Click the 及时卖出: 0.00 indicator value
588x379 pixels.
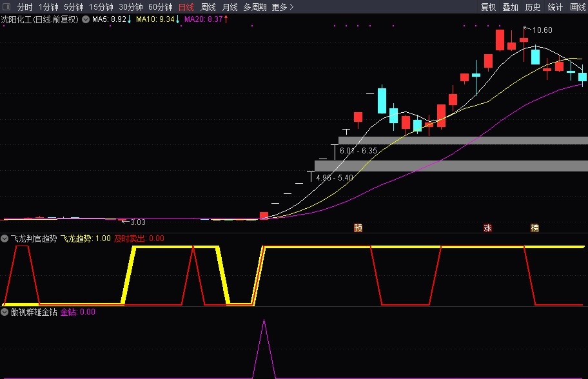pos(139,238)
